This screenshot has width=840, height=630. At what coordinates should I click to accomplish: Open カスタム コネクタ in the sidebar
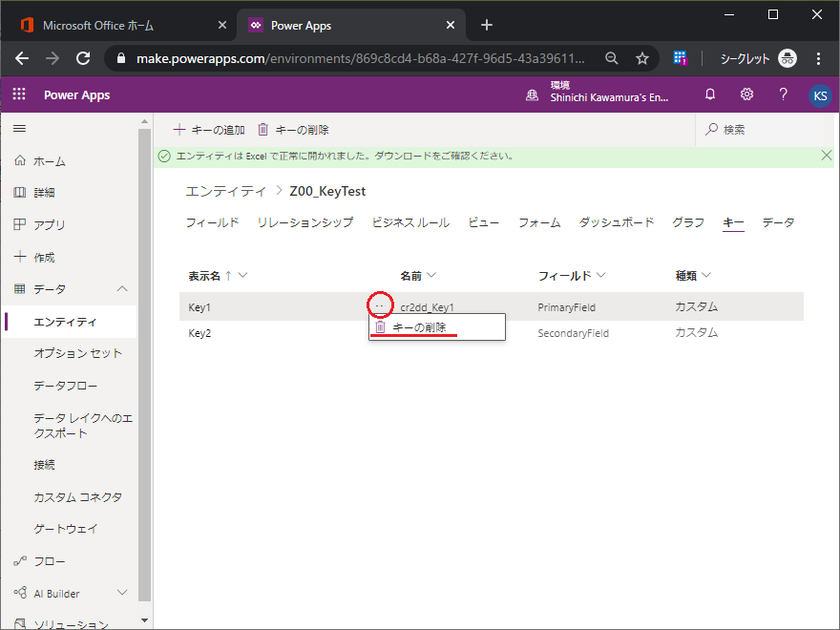coord(77,497)
